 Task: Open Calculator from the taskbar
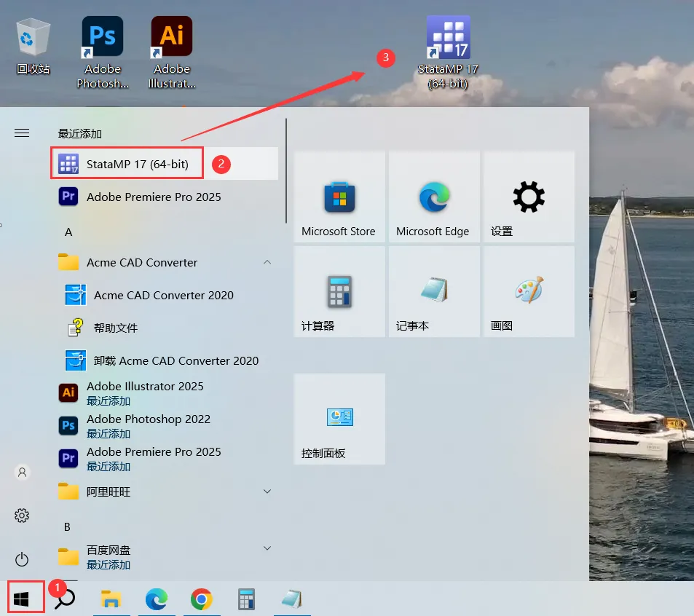tap(247, 599)
